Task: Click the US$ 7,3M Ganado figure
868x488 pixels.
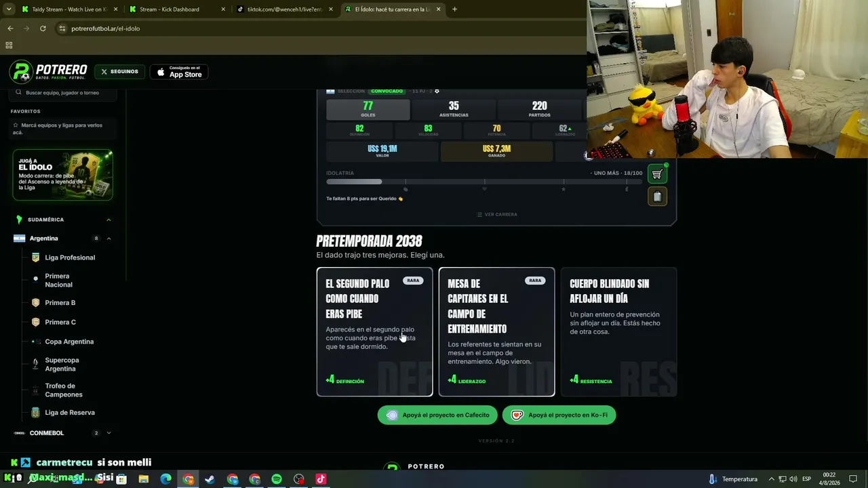Action: (x=496, y=151)
